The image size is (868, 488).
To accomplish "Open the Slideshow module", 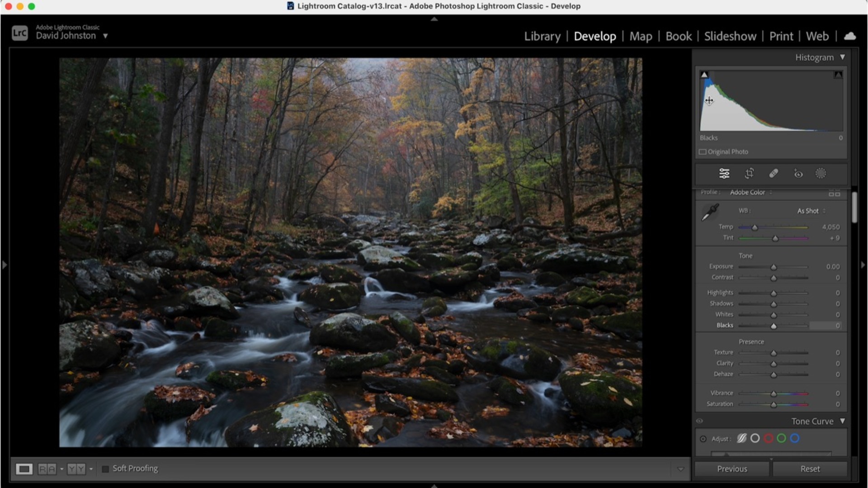I will [x=730, y=36].
